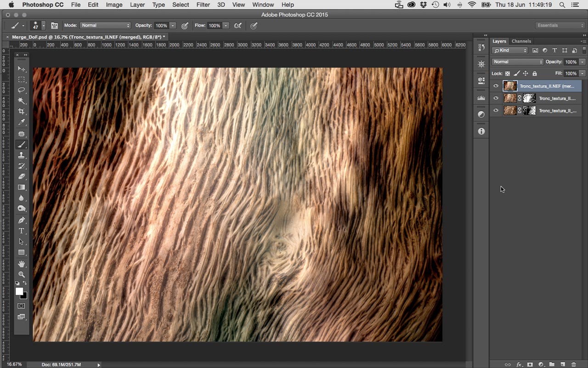Click the Merge_DoF.psd document tab
The image size is (588, 368).
[87, 37]
